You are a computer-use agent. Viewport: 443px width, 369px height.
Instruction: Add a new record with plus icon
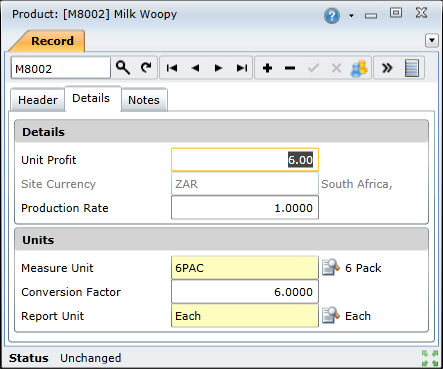coord(267,68)
